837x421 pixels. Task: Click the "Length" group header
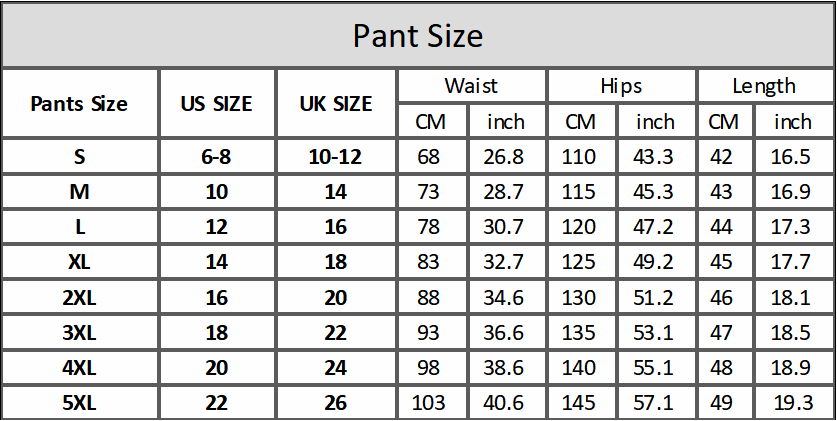point(764,86)
